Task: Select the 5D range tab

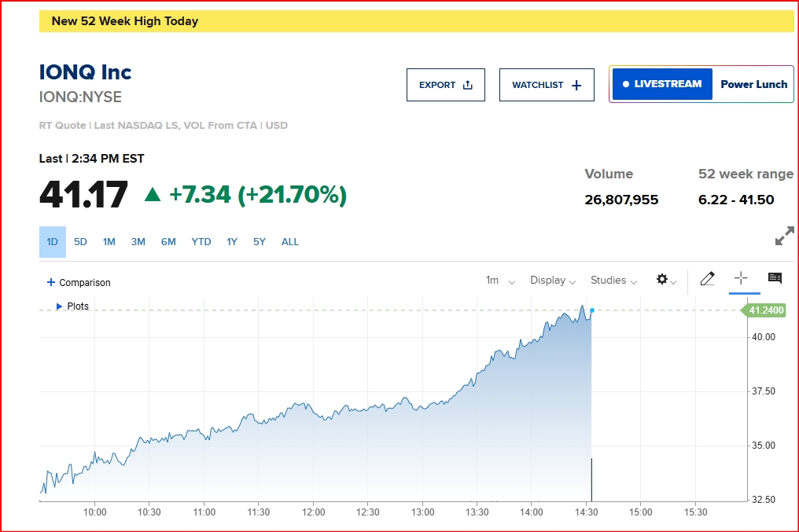Action: [x=80, y=242]
